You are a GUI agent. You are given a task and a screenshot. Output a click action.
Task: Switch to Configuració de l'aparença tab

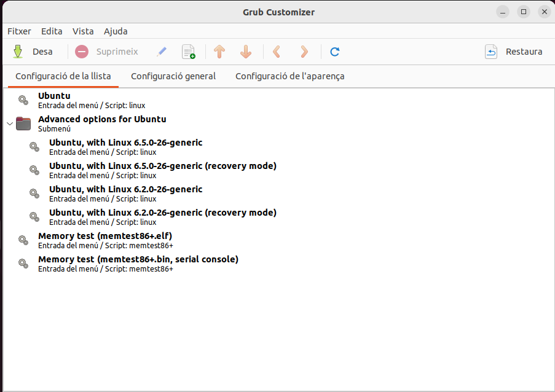click(x=289, y=76)
